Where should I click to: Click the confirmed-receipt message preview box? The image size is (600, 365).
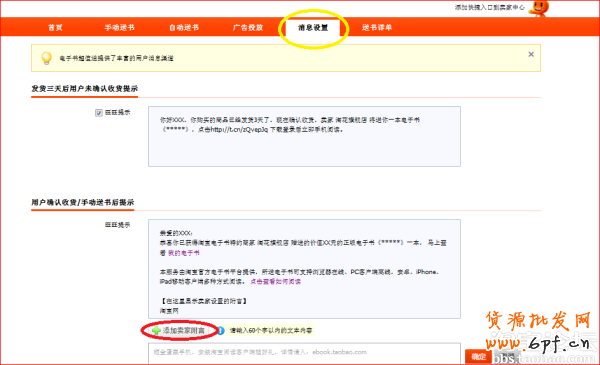(x=304, y=269)
